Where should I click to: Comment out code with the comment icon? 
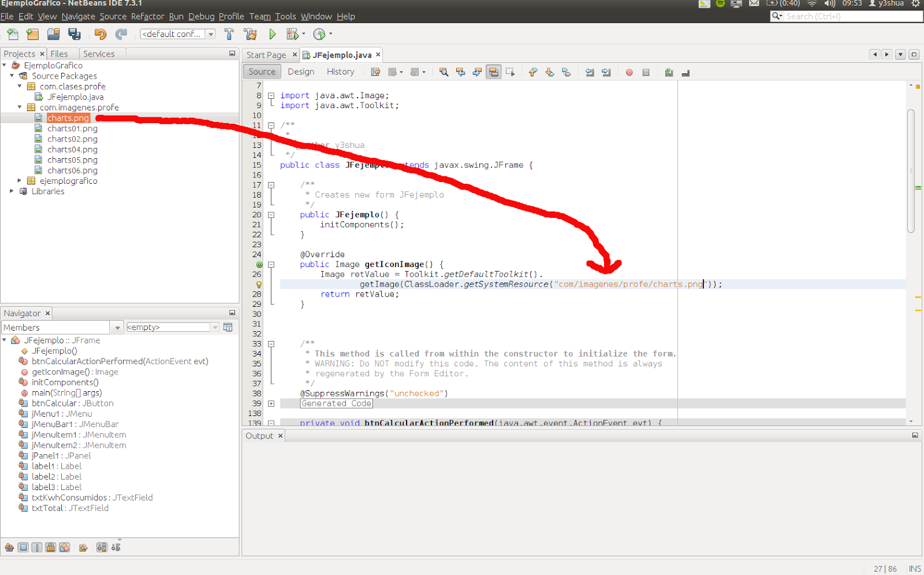click(x=669, y=72)
